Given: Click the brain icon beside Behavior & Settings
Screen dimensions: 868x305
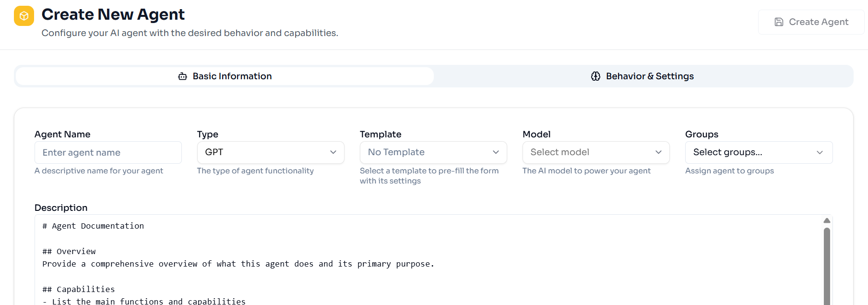Looking at the screenshot, I should [595, 76].
